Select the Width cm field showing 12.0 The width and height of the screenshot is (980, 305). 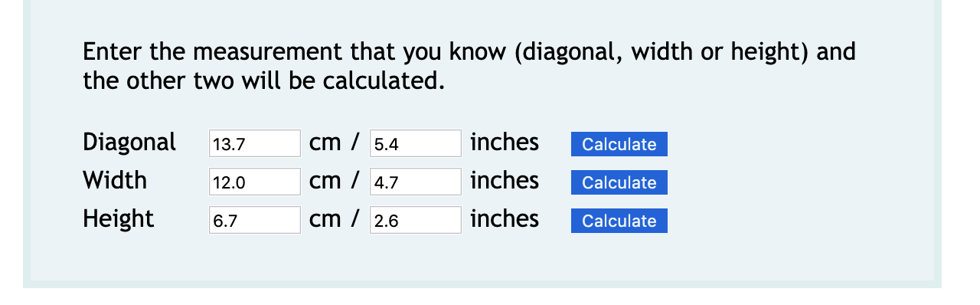tap(255, 182)
